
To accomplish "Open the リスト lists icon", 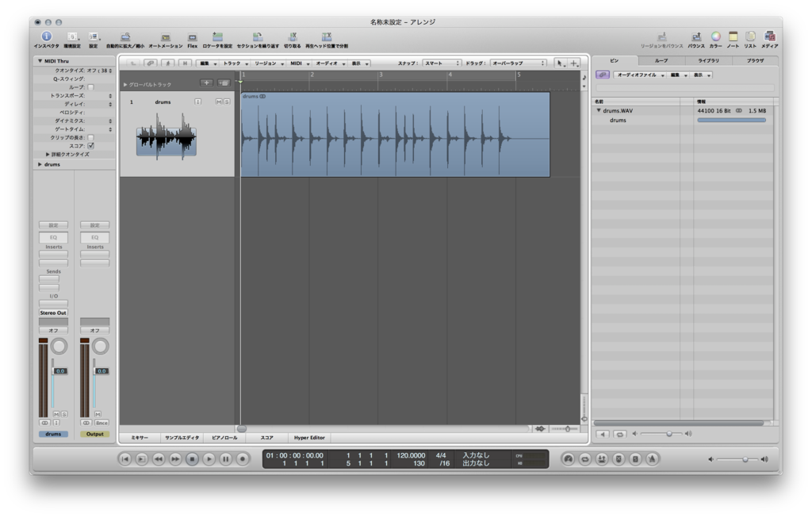I will pyautogui.click(x=750, y=36).
